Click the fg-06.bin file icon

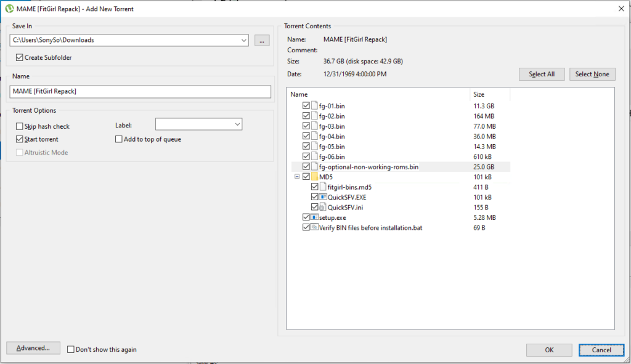(x=314, y=156)
